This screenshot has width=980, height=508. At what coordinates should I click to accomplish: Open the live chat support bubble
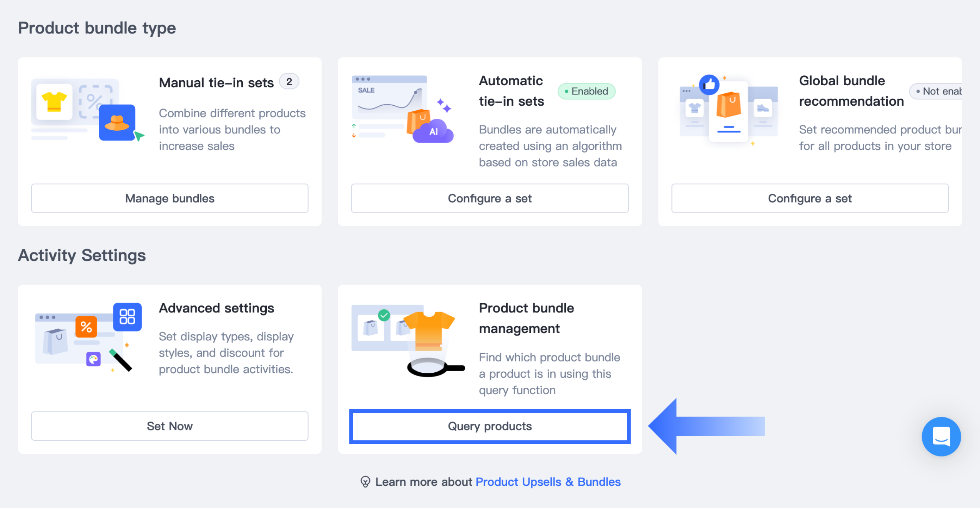[x=941, y=437]
